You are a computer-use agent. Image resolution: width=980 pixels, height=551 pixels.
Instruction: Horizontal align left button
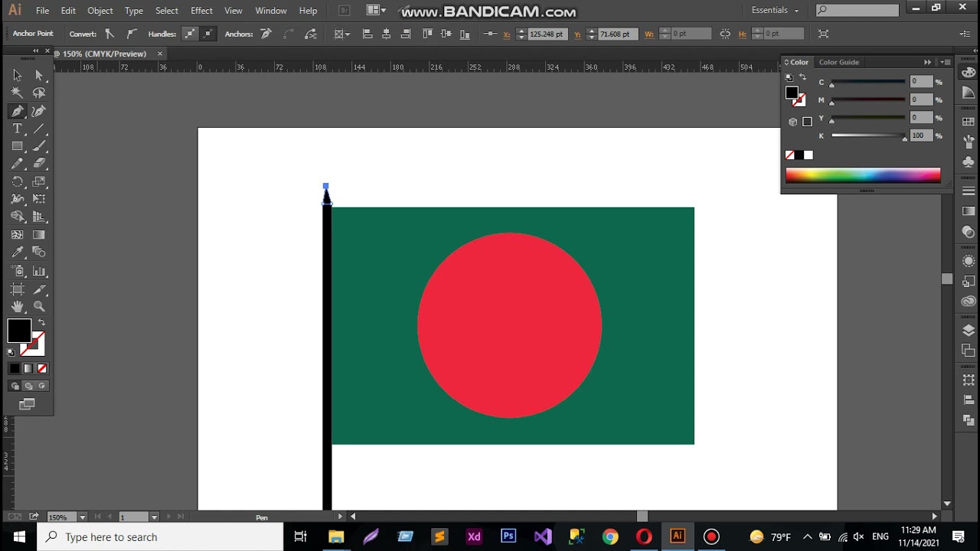(x=367, y=34)
